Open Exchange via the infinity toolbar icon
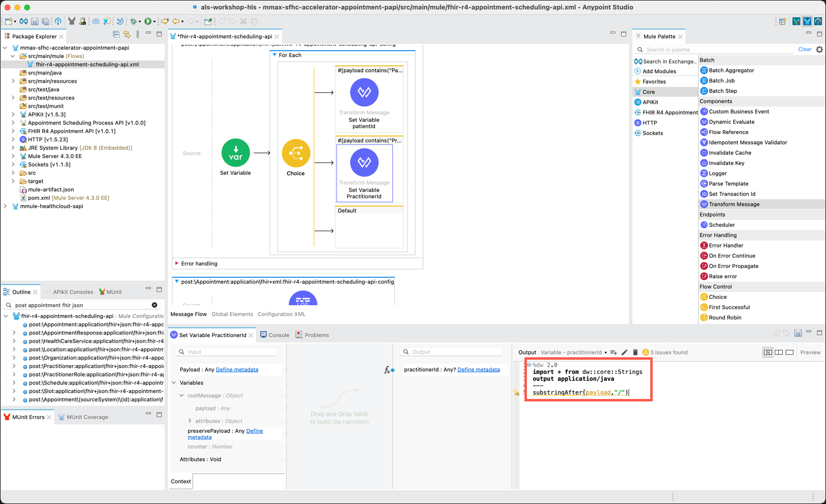The image size is (826, 504). 24,22
